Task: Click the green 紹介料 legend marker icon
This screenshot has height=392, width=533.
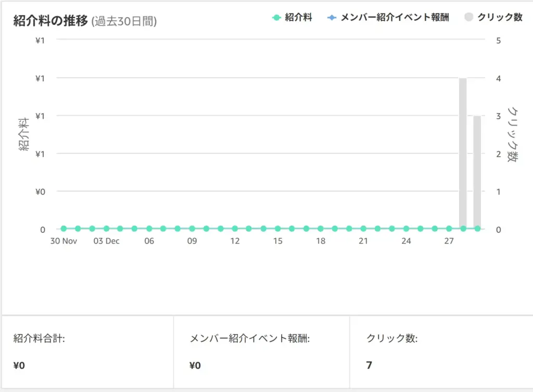Action: point(276,18)
